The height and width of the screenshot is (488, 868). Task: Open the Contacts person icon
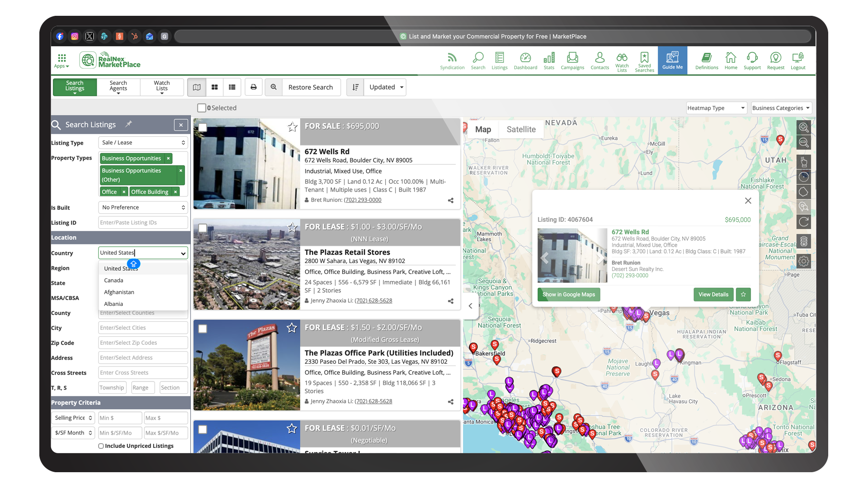[599, 61]
